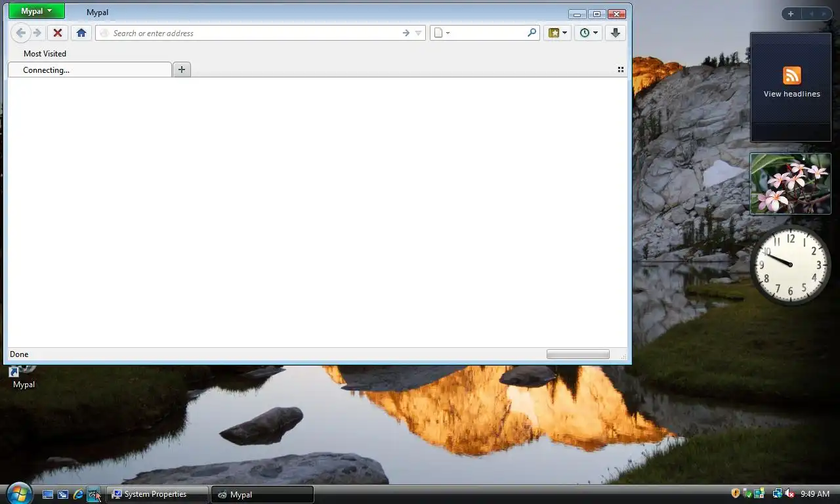The width and height of the screenshot is (840, 504).
Task: Open the address bar history dropdown
Action: pos(418,33)
